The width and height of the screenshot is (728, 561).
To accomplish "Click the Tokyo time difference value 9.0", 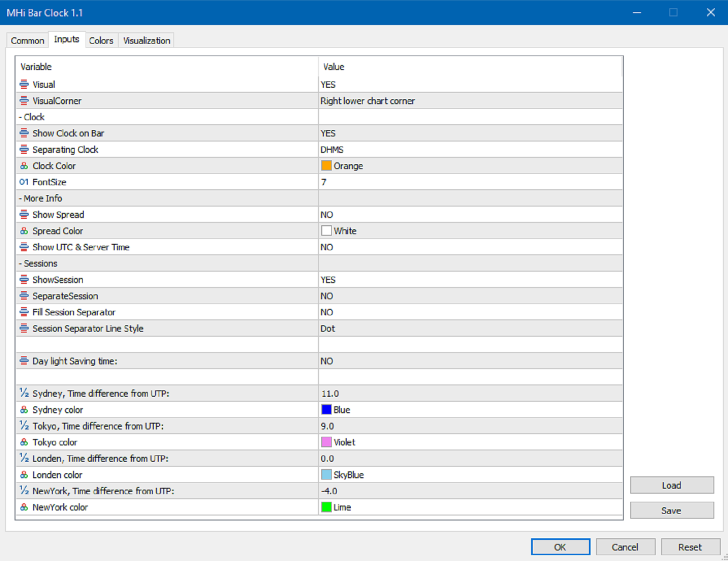I will (328, 426).
